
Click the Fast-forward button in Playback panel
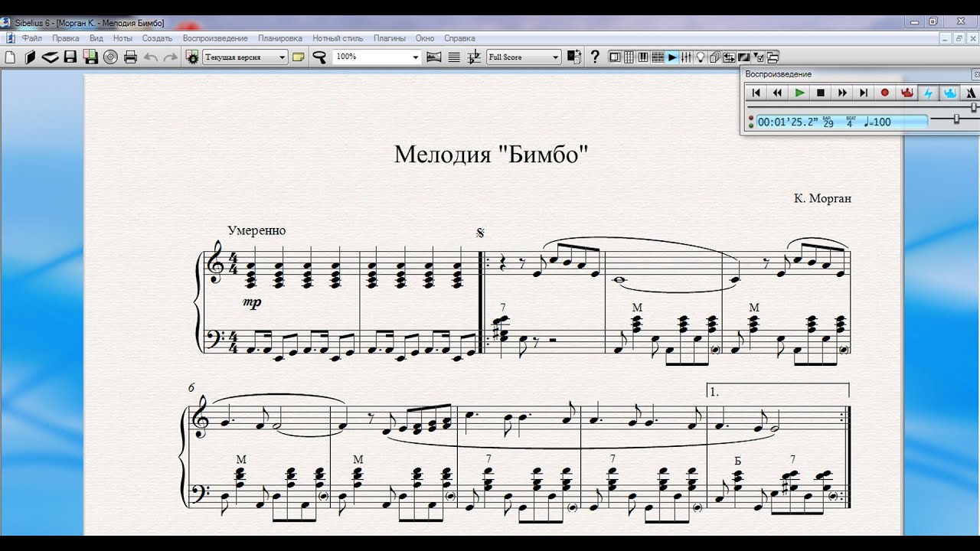pos(842,93)
